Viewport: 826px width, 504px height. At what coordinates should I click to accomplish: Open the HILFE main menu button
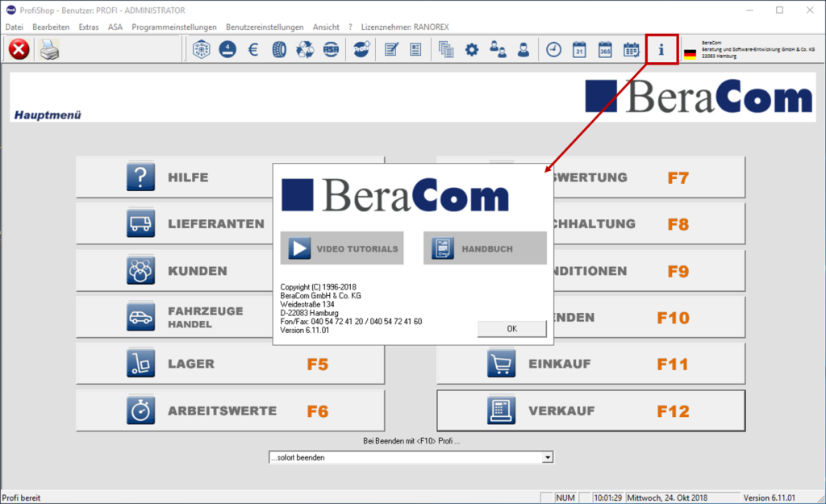[174, 177]
